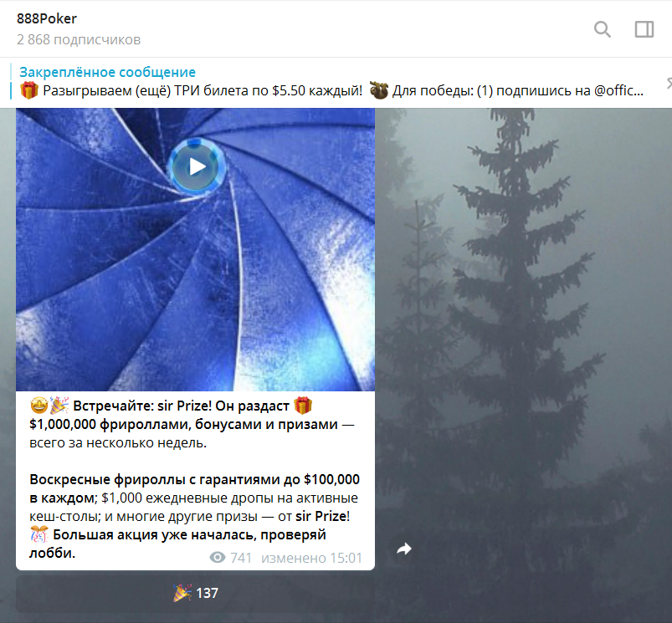The width and height of the screenshot is (672, 623).
Task: Click the view count eye icon
Action: coord(218,558)
